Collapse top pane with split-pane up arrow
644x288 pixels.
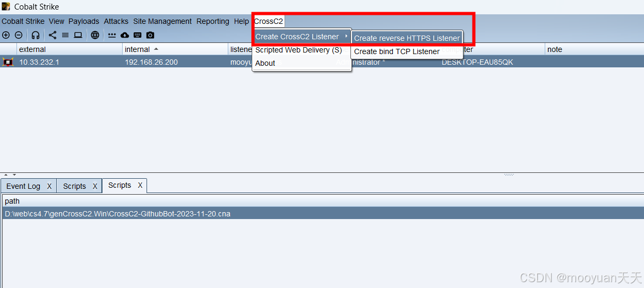(x=6, y=174)
